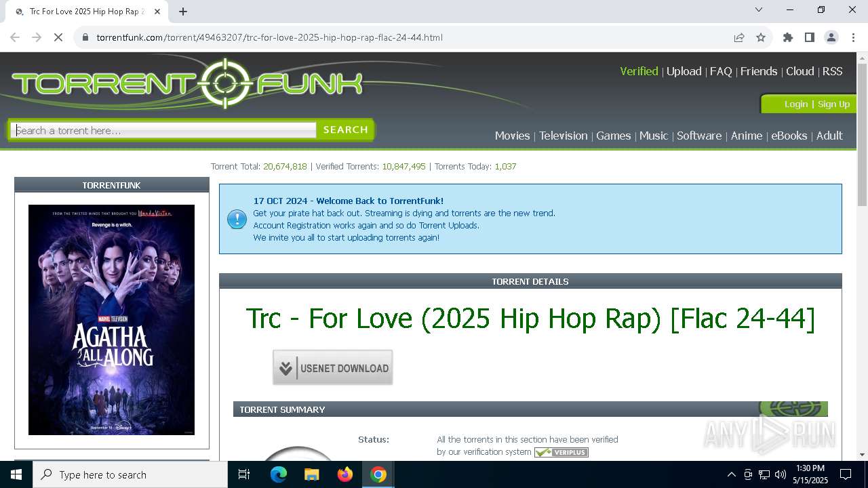Screen dimensions: 868x488
Task: Launch Microsoft Edge from taskbar
Action: pyautogui.click(x=279, y=474)
